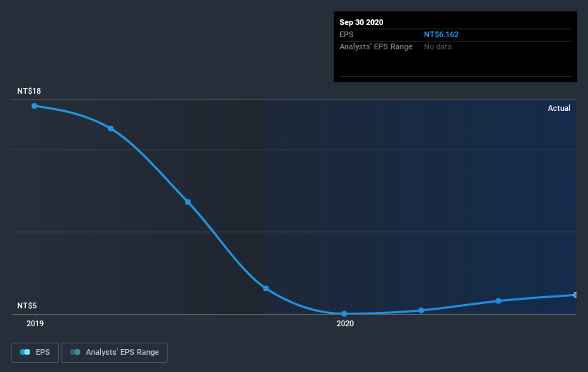Select the lowest data point at 2020
Screen dimensions: 588x372
344,313
